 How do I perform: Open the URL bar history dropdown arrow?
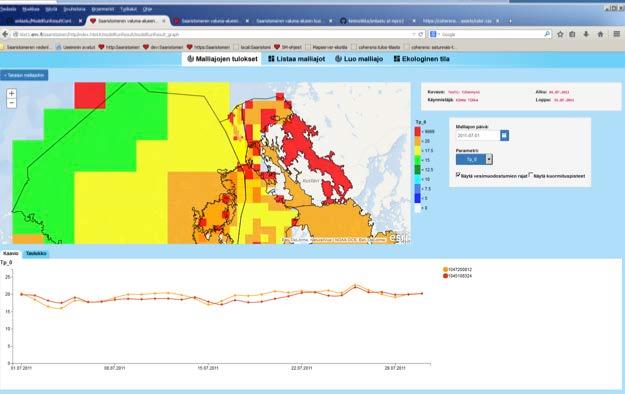click(414, 35)
